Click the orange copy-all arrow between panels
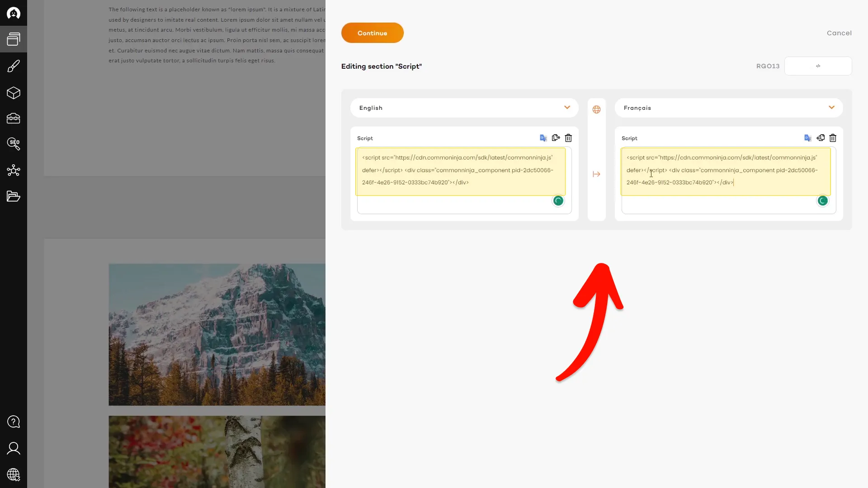The height and width of the screenshot is (488, 868). [596, 174]
